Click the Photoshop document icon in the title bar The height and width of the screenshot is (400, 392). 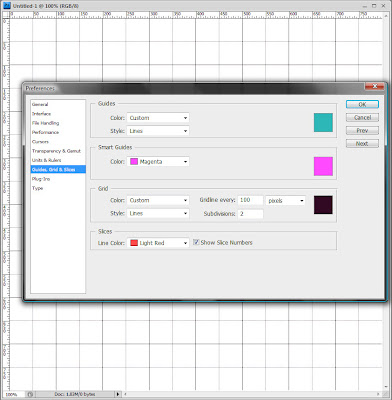[x=7, y=6]
